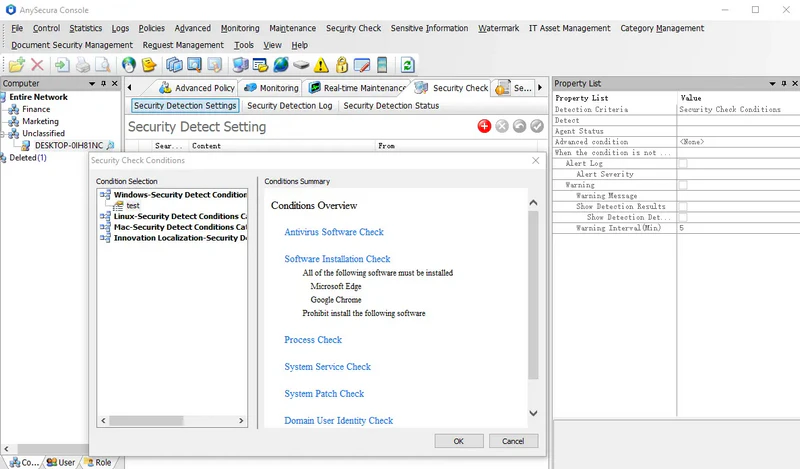Open the Watermark menu
Viewport: 800px width, 469px height.
(x=498, y=28)
